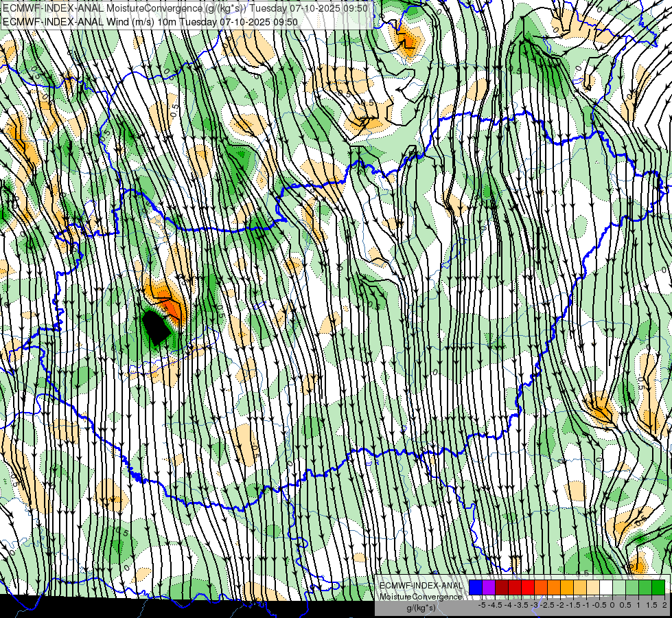Image resolution: width=672 pixels, height=618 pixels.
Task: Click the -2.5 legend tick value
Action: (x=547, y=605)
